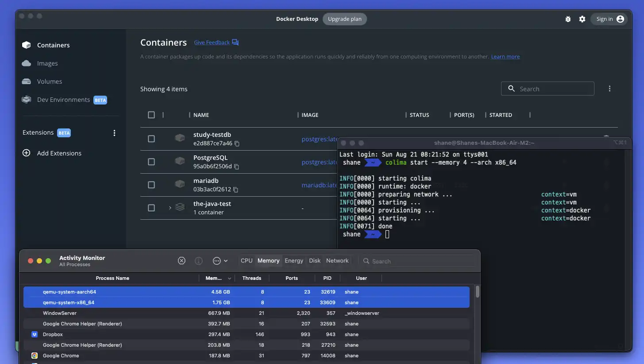Image resolution: width=644 pixels, height=364 pixels.
Task: Click the Sign in button
Action: click(609, 19)
